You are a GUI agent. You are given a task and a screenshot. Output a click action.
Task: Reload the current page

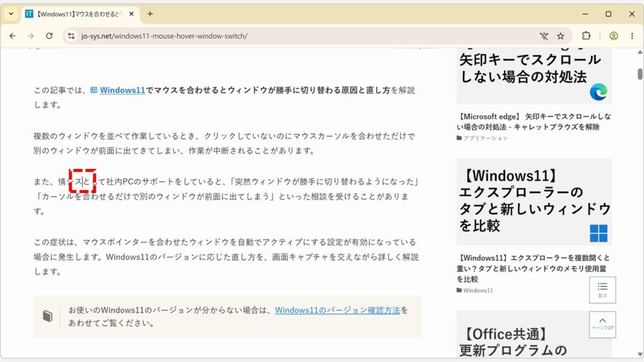click(49, 36)
